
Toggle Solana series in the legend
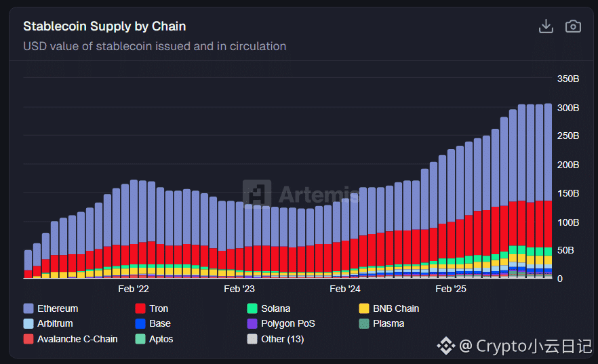click(x=269, y=308)
